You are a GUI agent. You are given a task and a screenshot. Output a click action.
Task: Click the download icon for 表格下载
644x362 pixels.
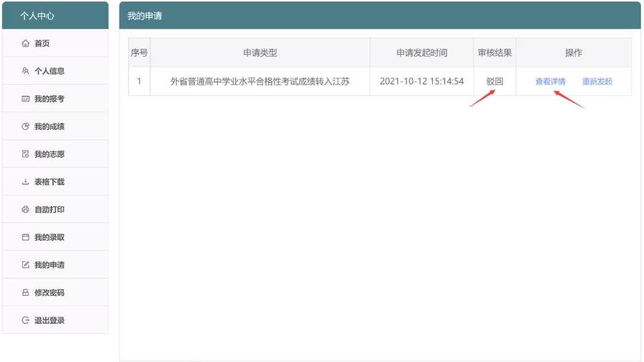point(25,182)
